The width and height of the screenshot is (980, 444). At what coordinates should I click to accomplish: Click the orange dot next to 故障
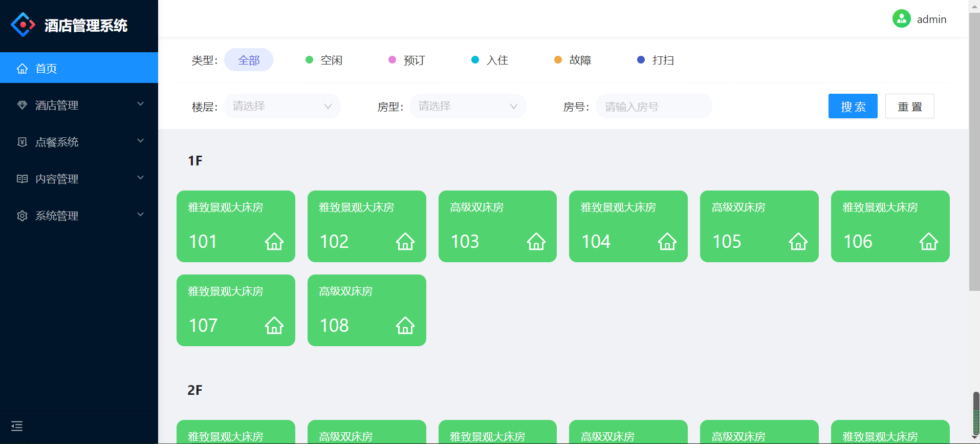pos(558,60)
